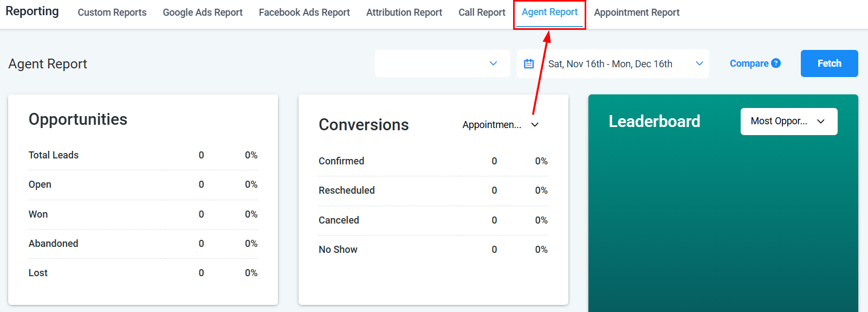Expand the empty agent selection dropdown
868x312 pixels.
442,63
